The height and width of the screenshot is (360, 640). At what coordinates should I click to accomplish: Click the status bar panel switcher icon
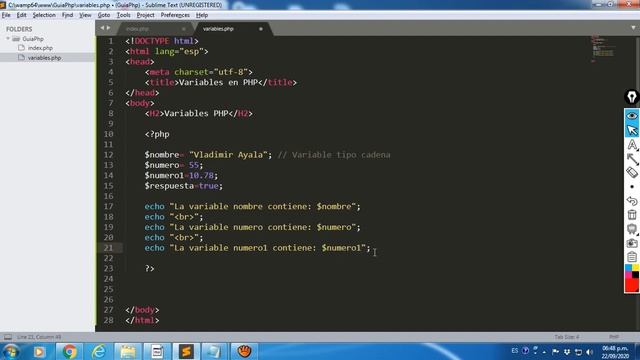pos(8,337)
